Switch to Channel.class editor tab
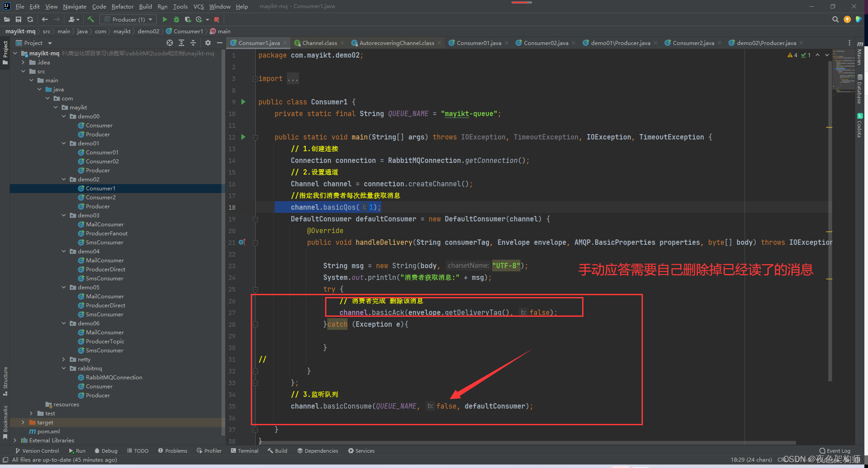The height and width of the screenshot is (468, 868). point(319,43)
